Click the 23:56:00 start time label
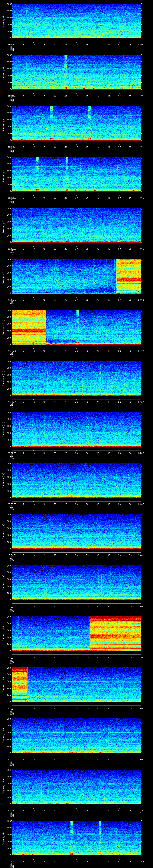The width and height of the screenshot is (153, 868). coord(12,657)
